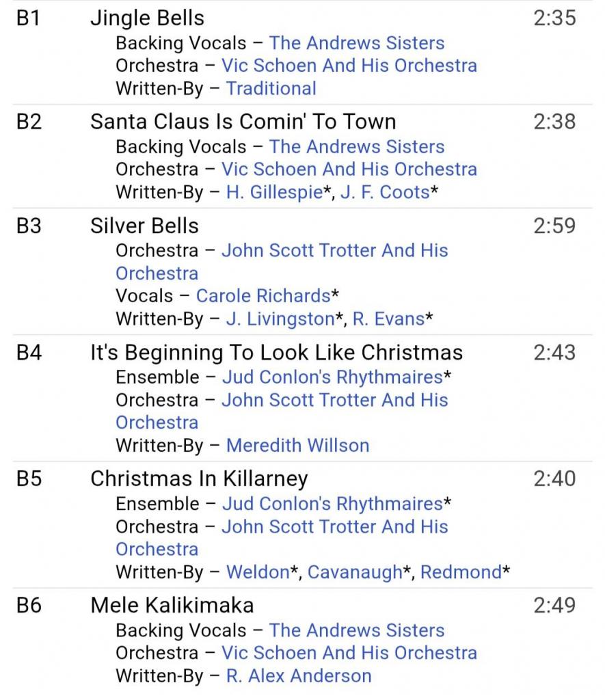Click The Andrews Sisters under Santa Claus track
The height and width of the screenshot is (700, 605).
coord(356,147)
